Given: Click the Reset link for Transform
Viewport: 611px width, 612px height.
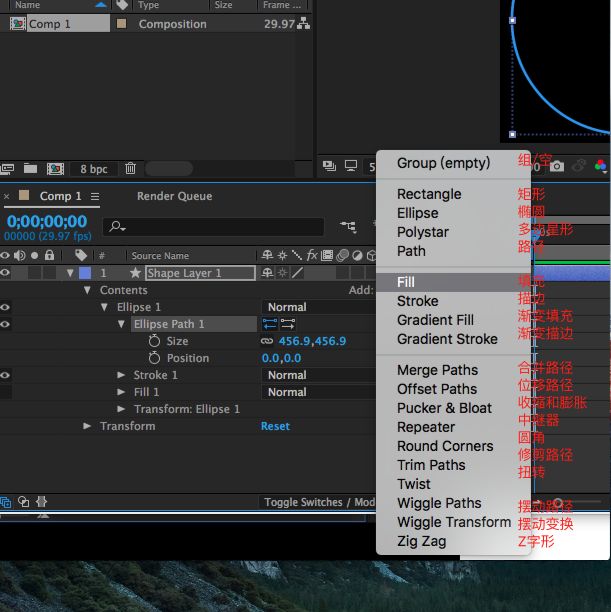Looking at the screenshot, I should (275, 426).
